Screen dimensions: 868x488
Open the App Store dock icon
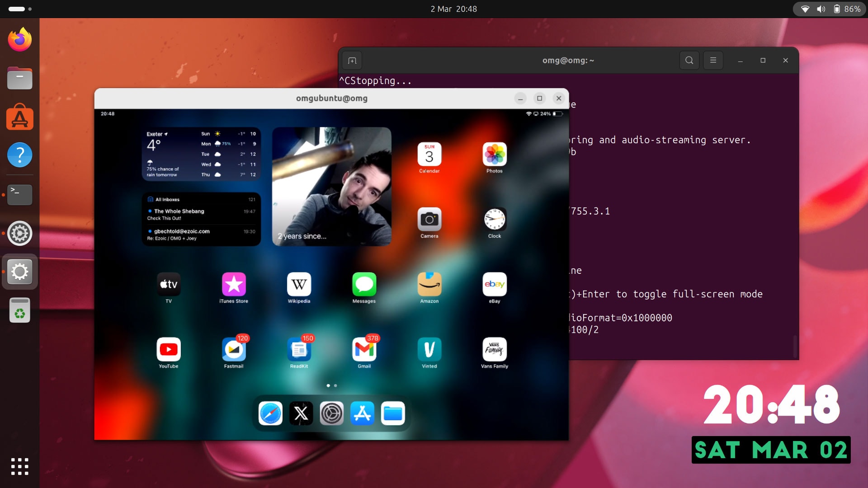(x=362, y=413)
